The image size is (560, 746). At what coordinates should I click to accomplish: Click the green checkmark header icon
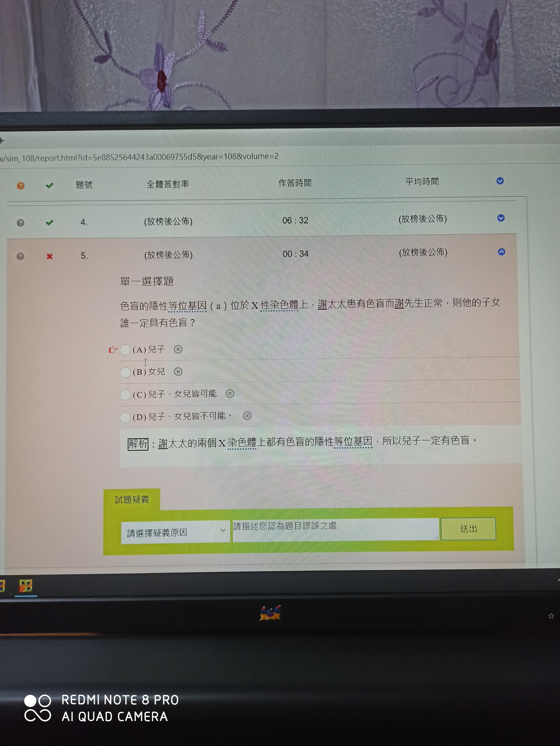tap(50, 185)
